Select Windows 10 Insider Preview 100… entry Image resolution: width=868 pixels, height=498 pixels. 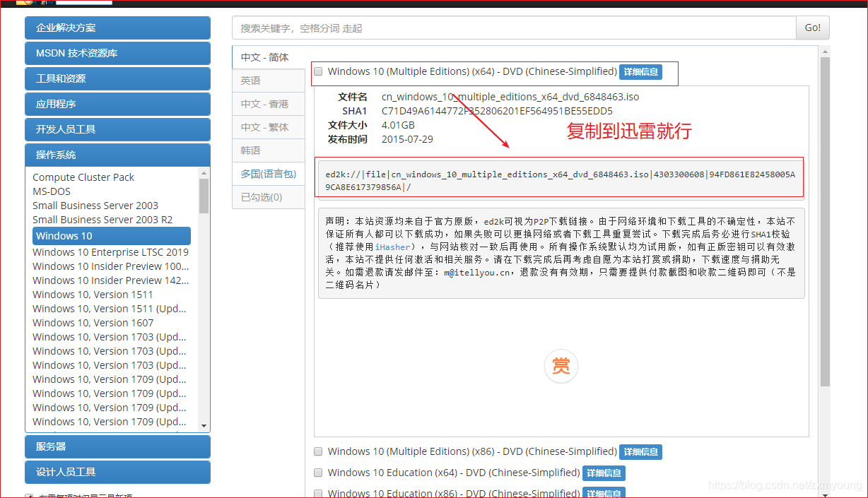[x=111, y=266]
